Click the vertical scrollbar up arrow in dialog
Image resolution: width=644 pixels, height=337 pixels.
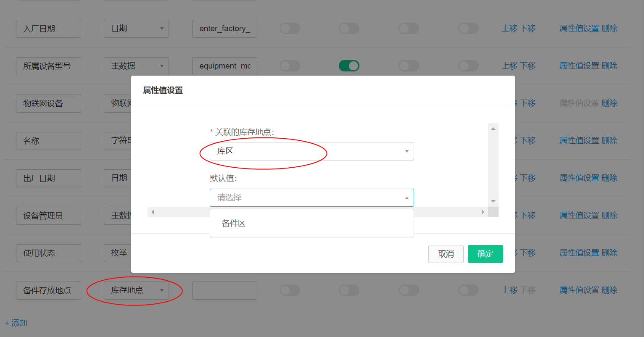[493, 129]
